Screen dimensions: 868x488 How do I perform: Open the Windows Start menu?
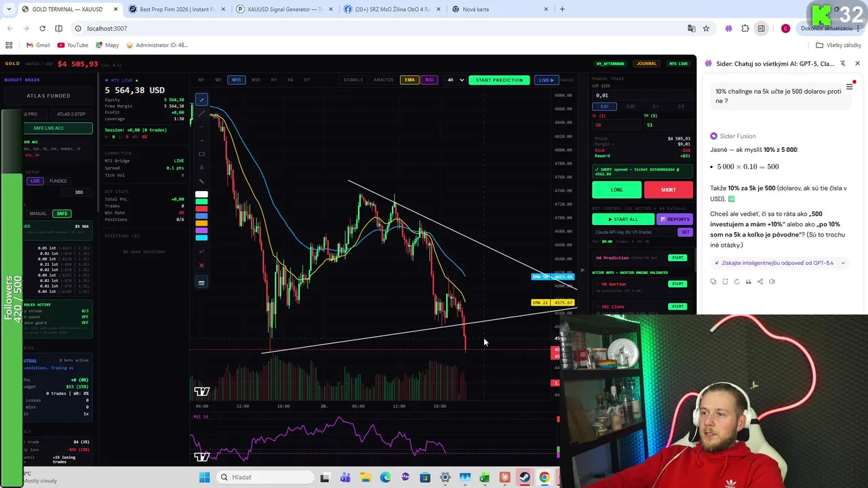tap(204, 477)
